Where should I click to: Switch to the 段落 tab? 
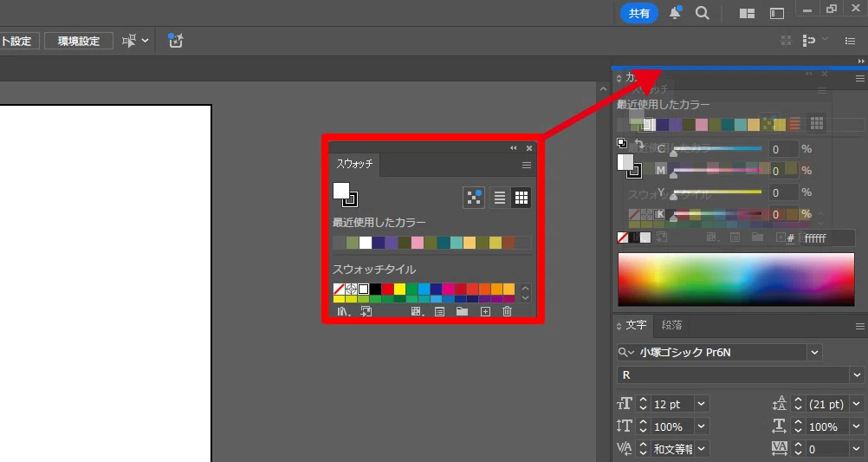[x=671, y=325]
